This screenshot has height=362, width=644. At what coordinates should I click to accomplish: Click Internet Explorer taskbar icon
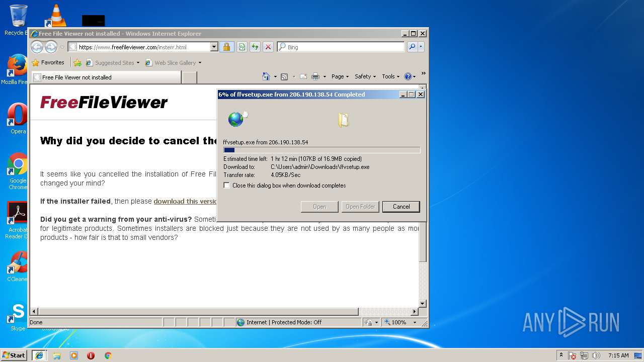click(x=39, y=355)
